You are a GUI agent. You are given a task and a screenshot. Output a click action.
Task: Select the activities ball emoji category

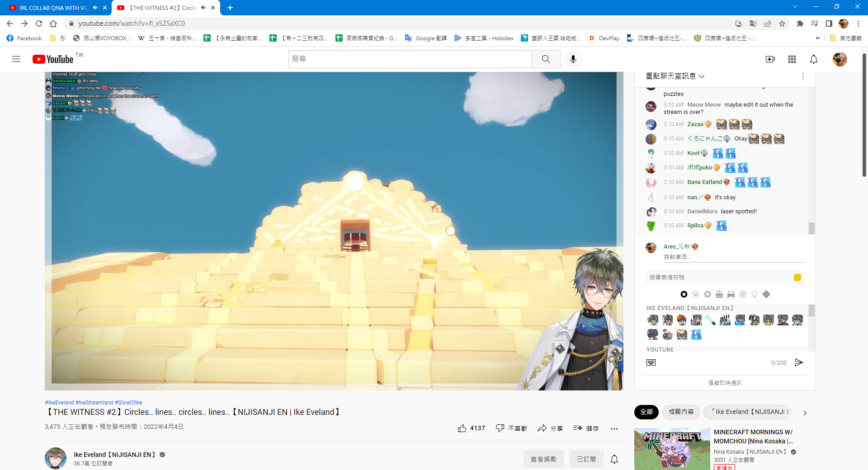[743, 294]
